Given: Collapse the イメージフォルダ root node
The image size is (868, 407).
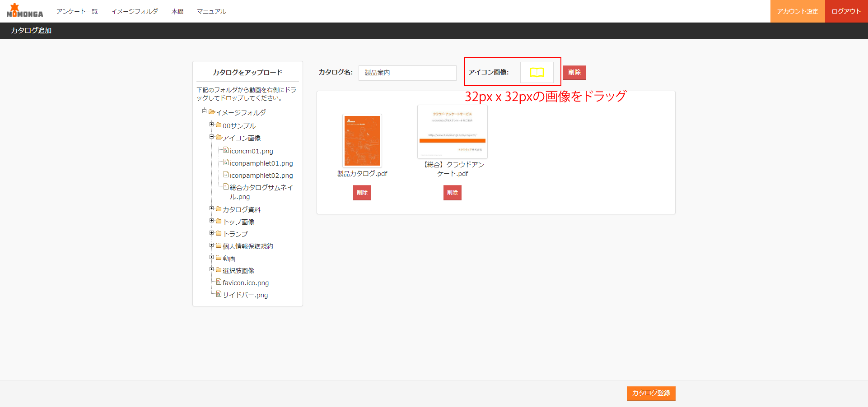Looking at the screenshot, I should click(x=204, y=111).
